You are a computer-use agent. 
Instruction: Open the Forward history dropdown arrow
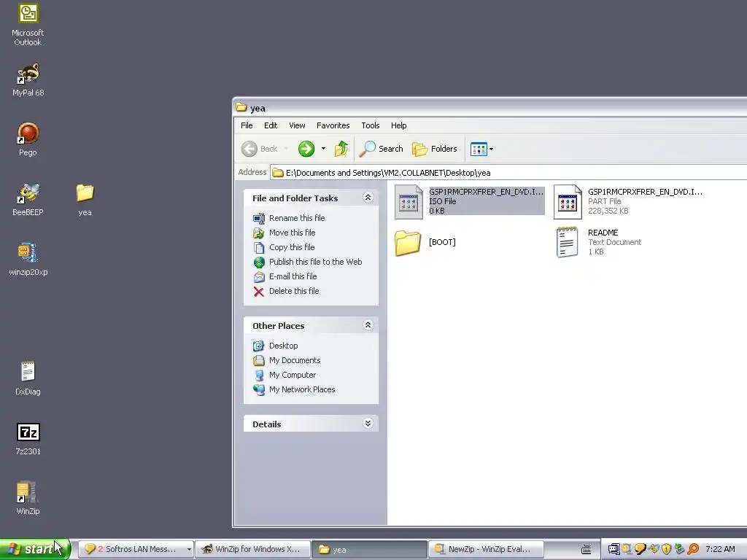(x=323, y=149)
